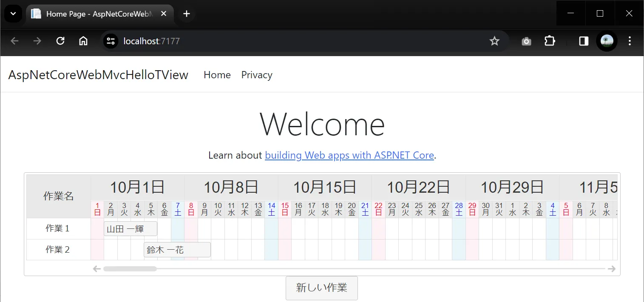Screen dimensions: 644x302
Task: Open the building Web apps with ASP.NET Core link
Action: pos(349,155)
